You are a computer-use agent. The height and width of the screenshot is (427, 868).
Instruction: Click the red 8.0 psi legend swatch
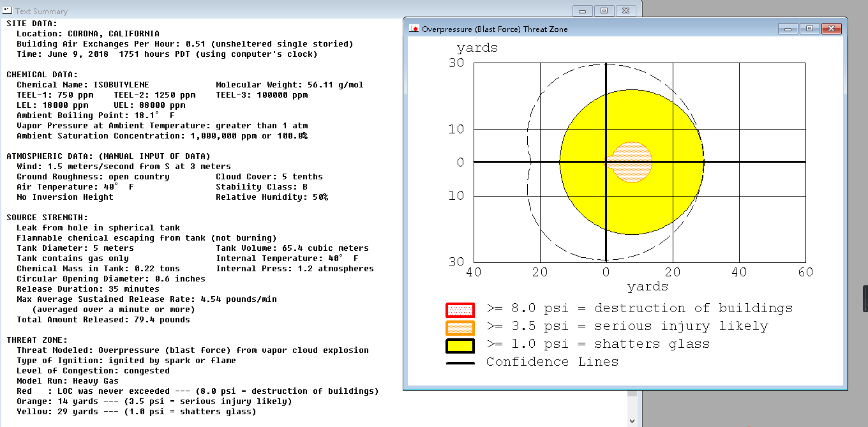click(x=460, y=310)
